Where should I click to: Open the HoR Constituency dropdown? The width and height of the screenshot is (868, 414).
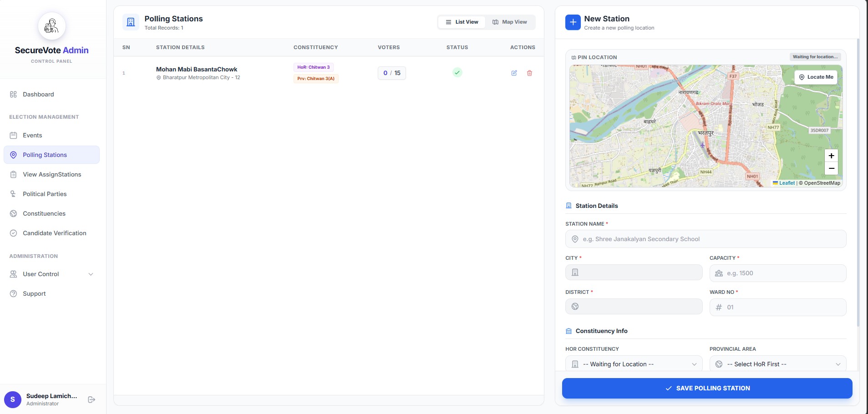(634, 364)
